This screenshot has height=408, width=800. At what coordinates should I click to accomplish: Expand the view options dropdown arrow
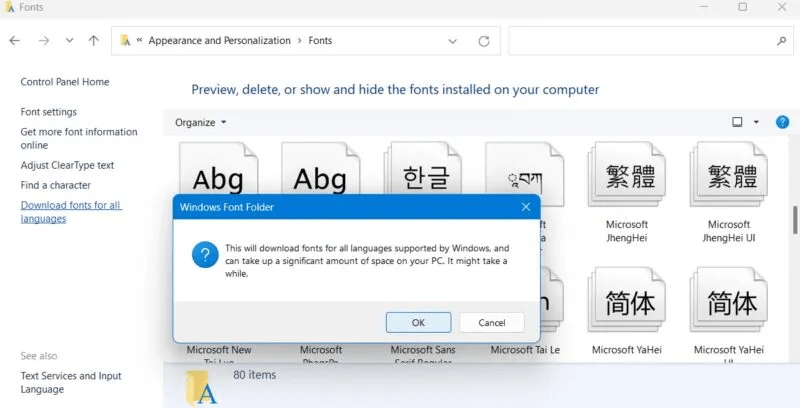pyautogui.click(x=756, y=122)
